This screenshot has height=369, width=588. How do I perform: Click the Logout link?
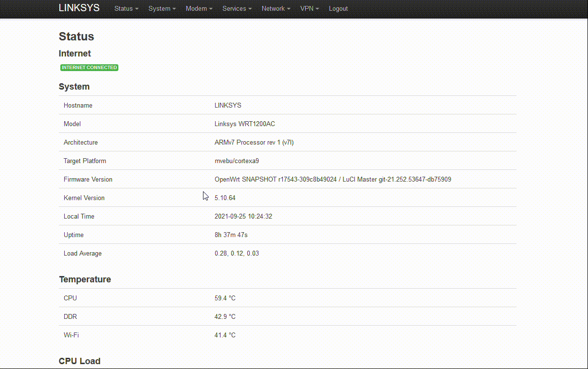tap(338, 8)
